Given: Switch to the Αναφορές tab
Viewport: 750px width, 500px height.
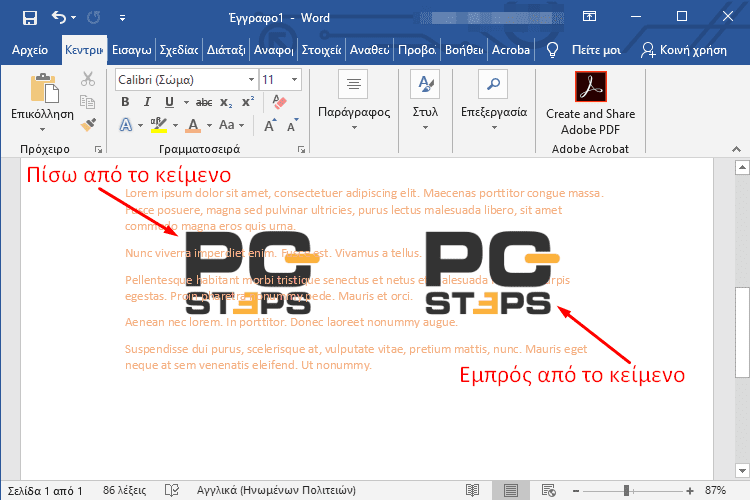Looking at the screenshot, I should [x=273, y=50].
